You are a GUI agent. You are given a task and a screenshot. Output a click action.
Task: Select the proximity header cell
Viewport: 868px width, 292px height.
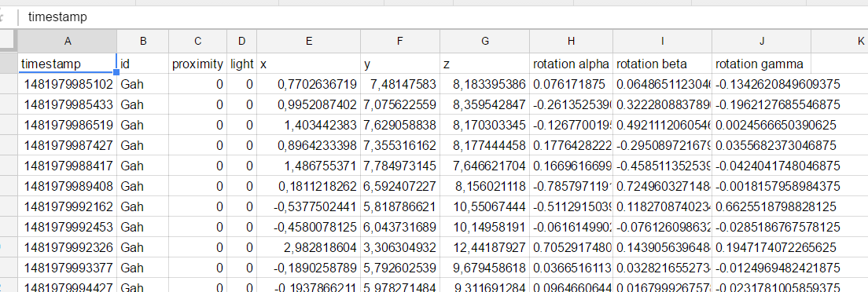point(197,64)
